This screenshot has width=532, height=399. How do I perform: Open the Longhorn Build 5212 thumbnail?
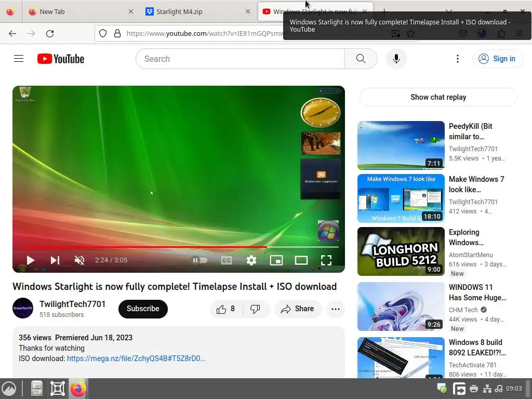[x=401, y=251]
